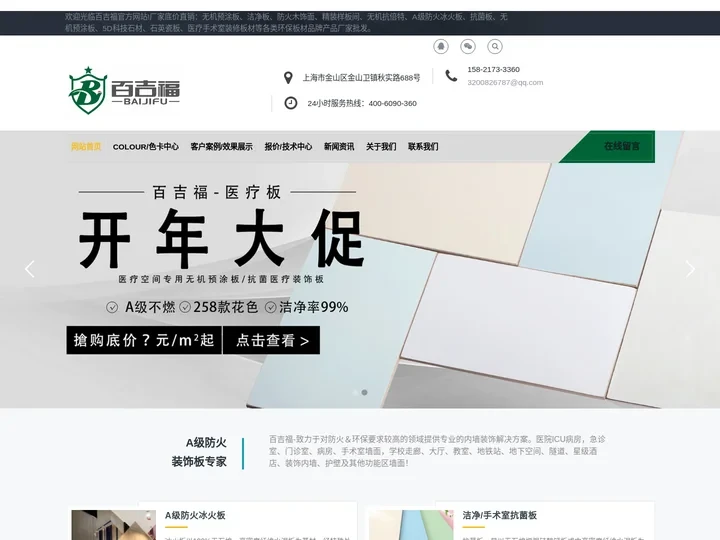This screenshot has height=540, width=720.
Task: Open 报价/技术中心 menu item
Action: coord(288,146)
